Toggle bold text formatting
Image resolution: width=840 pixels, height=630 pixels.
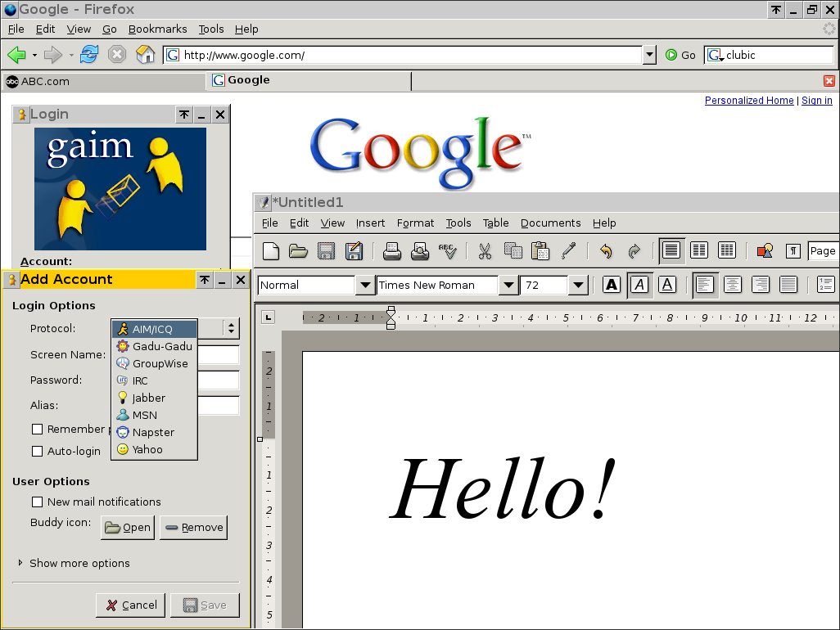coord(612,285)
